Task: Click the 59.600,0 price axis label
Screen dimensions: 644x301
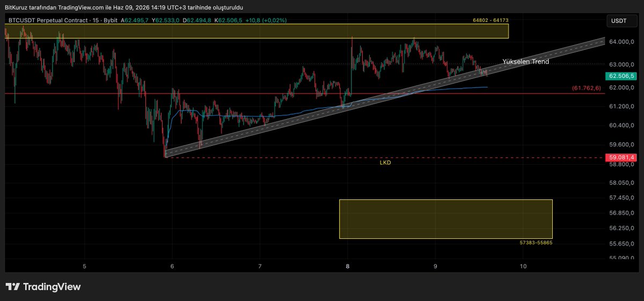Action: point(623,144)
